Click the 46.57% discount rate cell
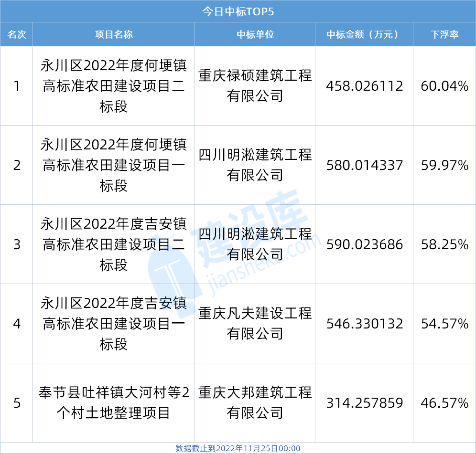The height and width of the screenshot is (454, 476). click(444, 403)
